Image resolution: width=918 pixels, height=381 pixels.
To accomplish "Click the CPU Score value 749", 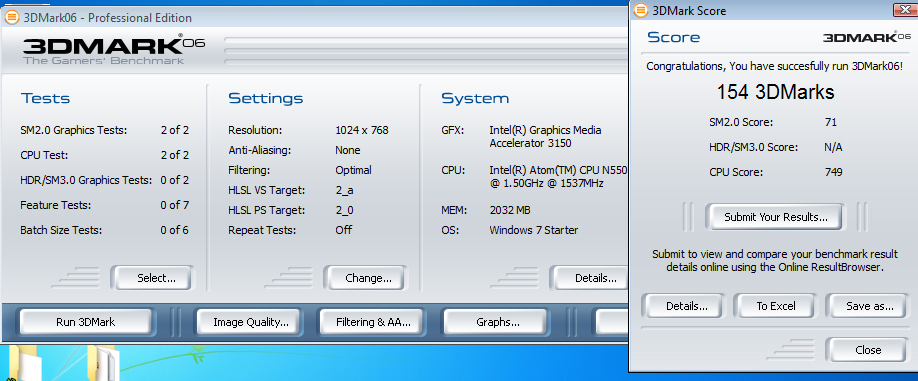I will click(833, 172).
